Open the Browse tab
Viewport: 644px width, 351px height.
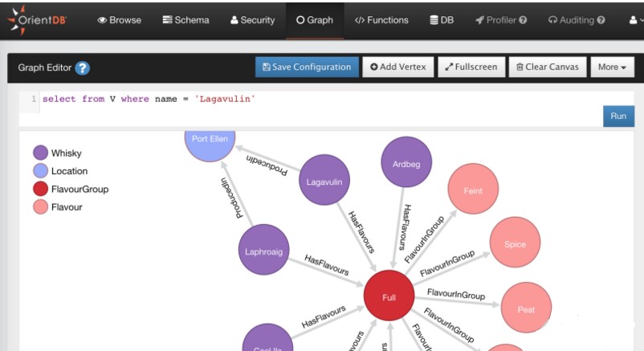pos(119,20)
